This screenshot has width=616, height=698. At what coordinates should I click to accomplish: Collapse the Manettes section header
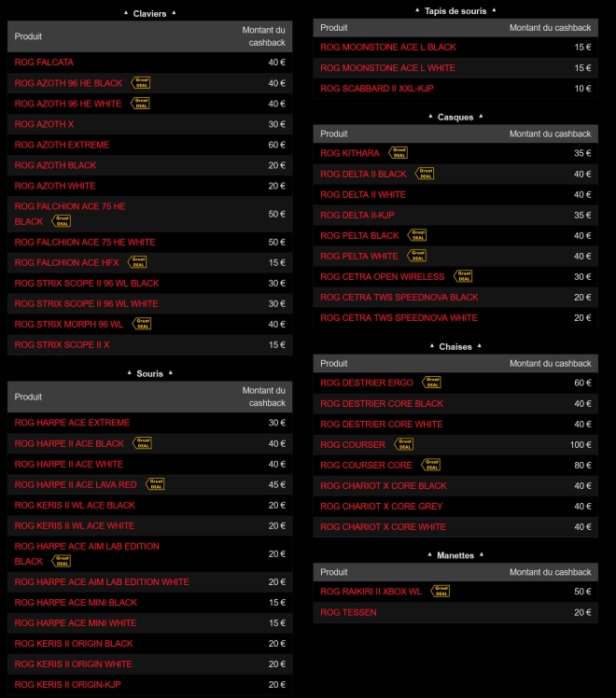coord(455,555)
